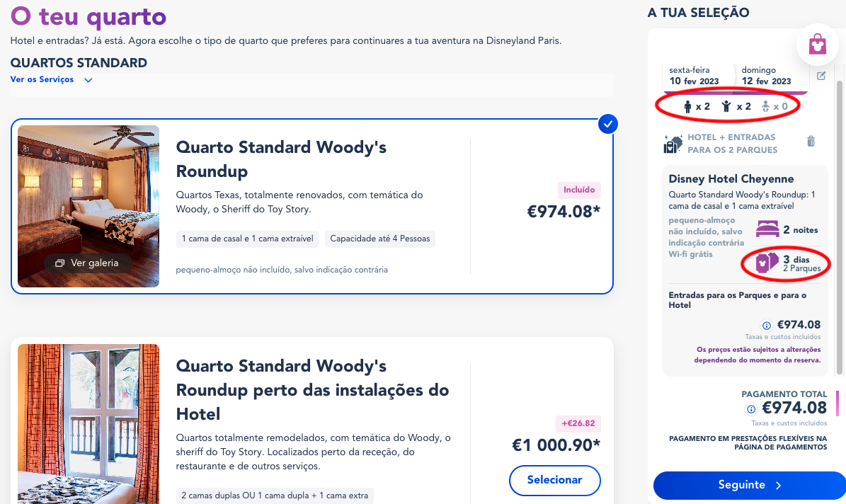Open the orange curtain room thumbnail

click(x=88, y=424)
